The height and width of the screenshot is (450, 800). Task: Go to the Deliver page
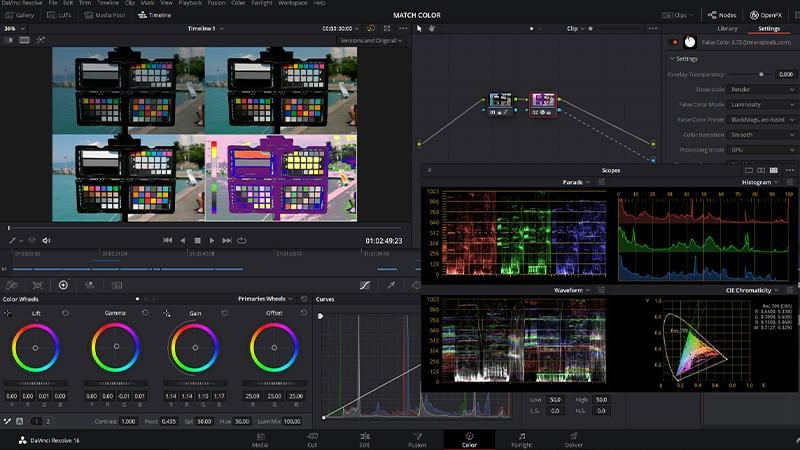click(574, 439)
